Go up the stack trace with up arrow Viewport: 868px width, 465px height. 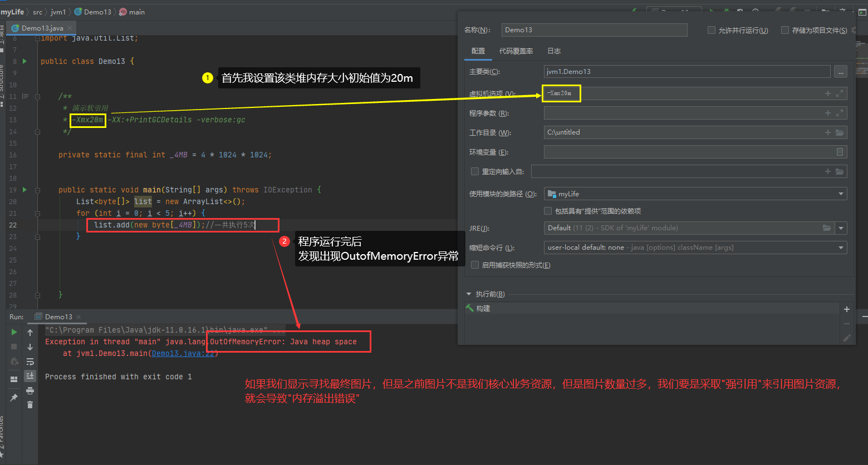(x=30, y=332)
